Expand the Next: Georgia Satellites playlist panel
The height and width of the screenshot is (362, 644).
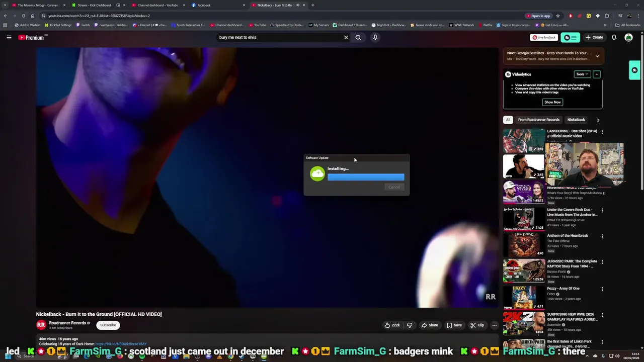(x=597, y=56)
